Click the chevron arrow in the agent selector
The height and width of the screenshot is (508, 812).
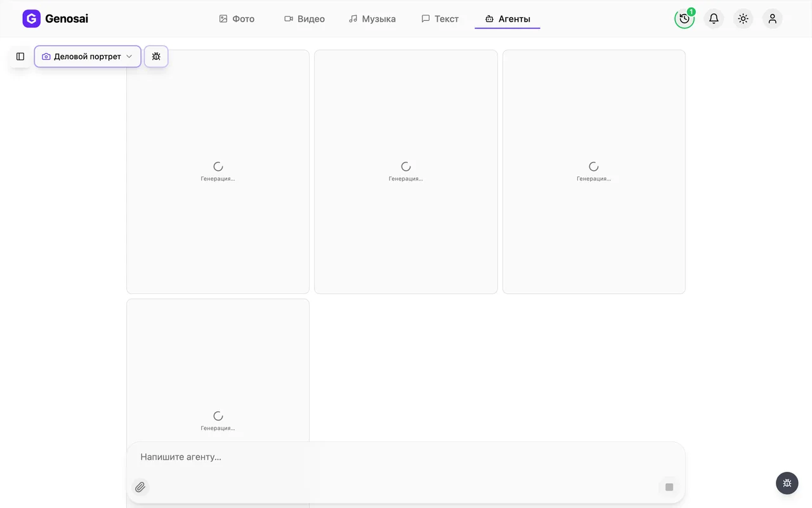(x=129, y=57)
